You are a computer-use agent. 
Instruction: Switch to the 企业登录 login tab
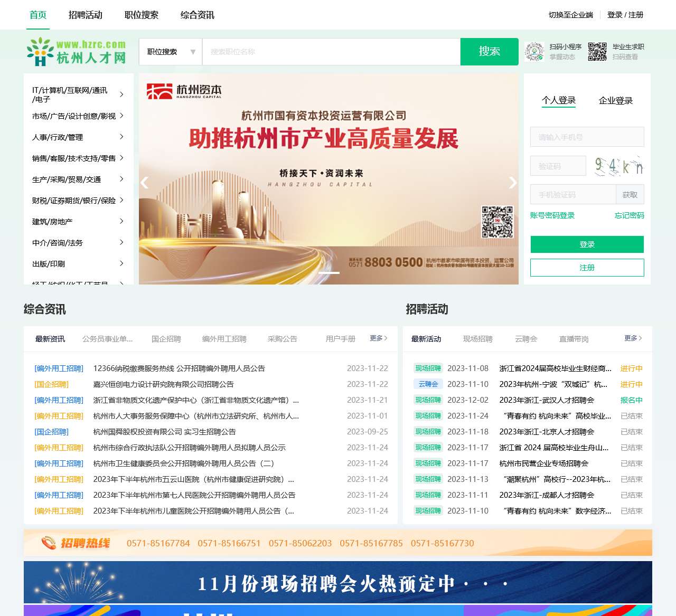615,100
